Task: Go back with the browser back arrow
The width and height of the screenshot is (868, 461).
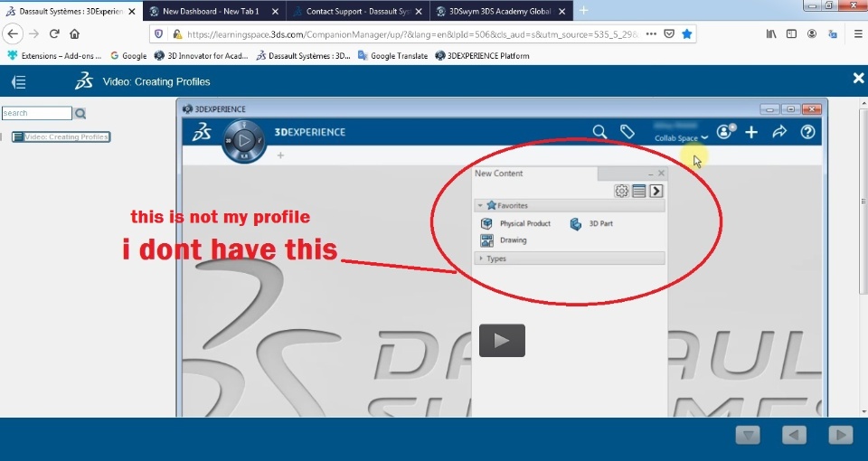Action: click(x=12, y=33)
